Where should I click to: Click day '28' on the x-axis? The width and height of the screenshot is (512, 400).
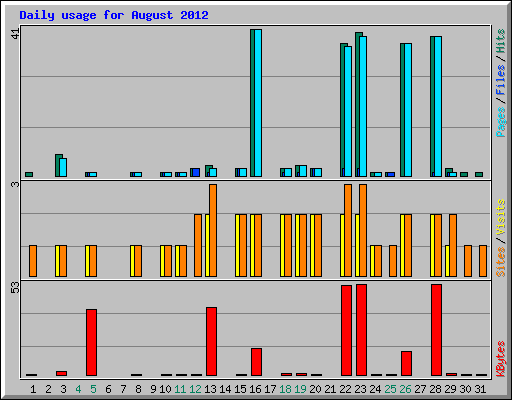[435, 389]
